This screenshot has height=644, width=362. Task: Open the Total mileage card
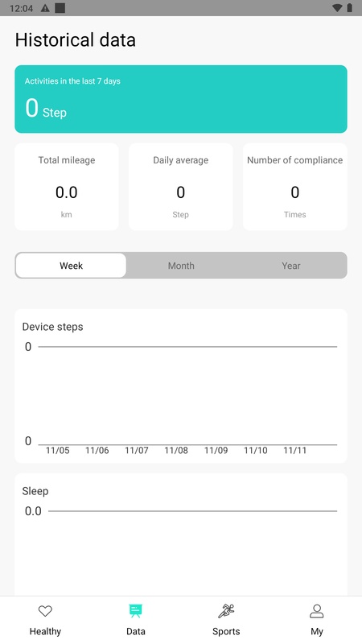pos(67,187)
